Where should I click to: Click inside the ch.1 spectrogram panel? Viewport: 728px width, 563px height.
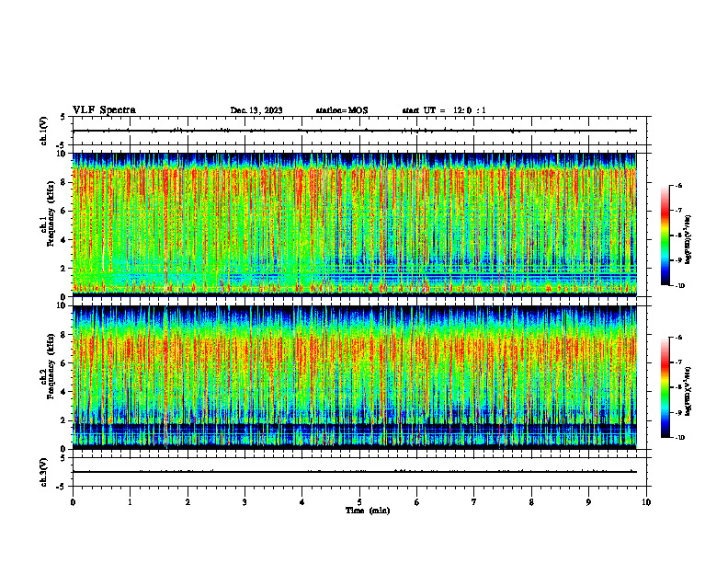tap(355, 224)
